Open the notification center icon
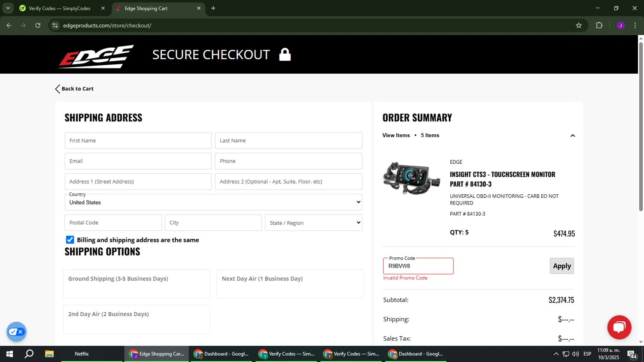The image size is (644, 362). click(x=632, y=354)
